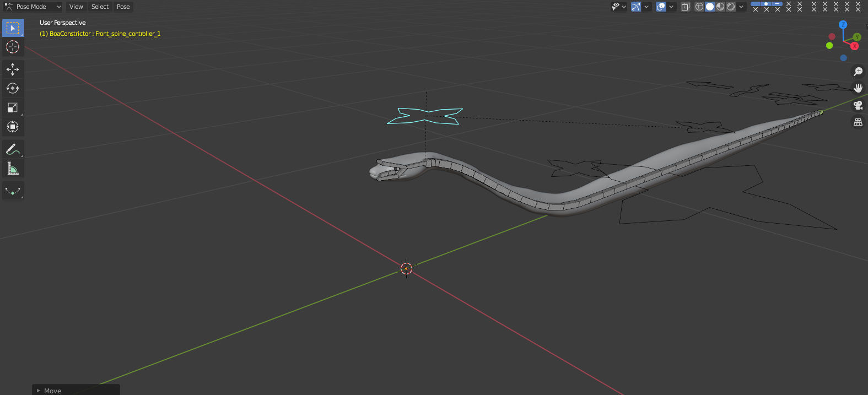Viewport: 868px width, 395px height.
Task: Open the overlays options dropdown arrow
Action: tap(671, 7)
